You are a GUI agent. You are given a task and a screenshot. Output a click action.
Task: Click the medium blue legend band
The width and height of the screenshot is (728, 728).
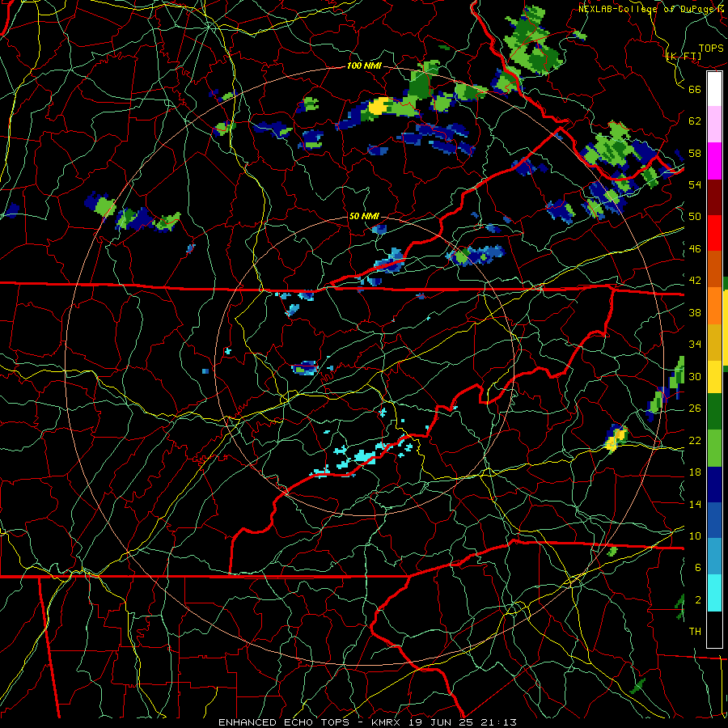coord(714,520)
